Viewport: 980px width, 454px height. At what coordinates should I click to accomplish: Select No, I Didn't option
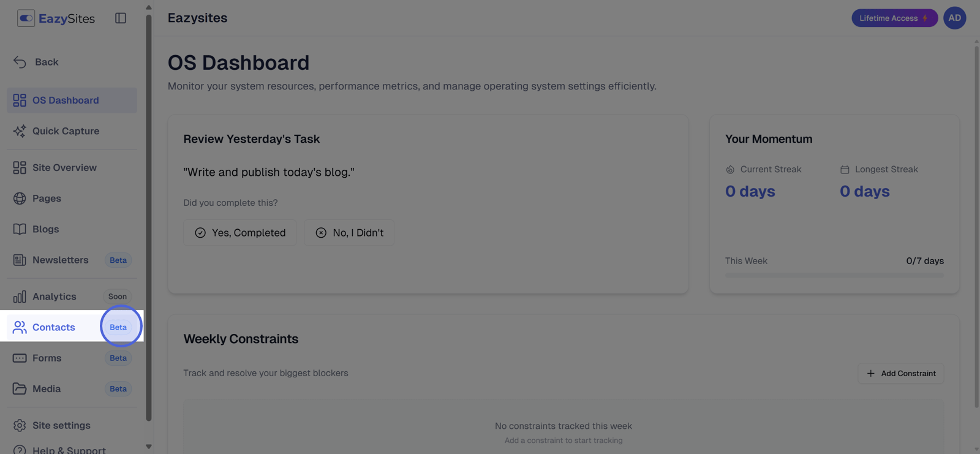tap(349, 233)
